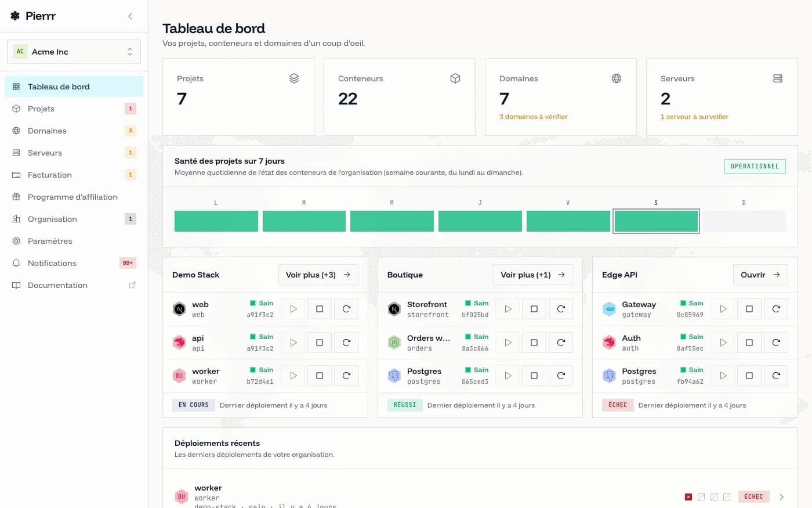This screenshot has width=812, height=508.
Task: Start the Demo Stack web container
Action: click(293, 309)
